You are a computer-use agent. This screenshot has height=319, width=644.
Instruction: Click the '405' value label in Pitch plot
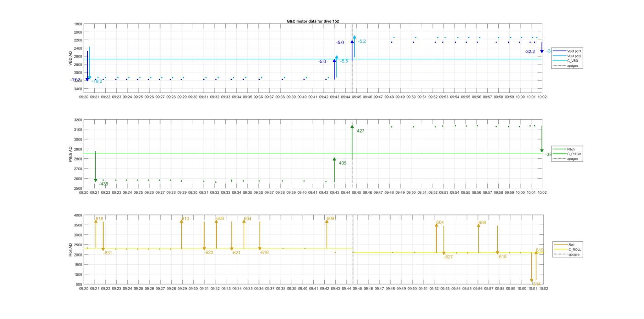tap(343, 163)
